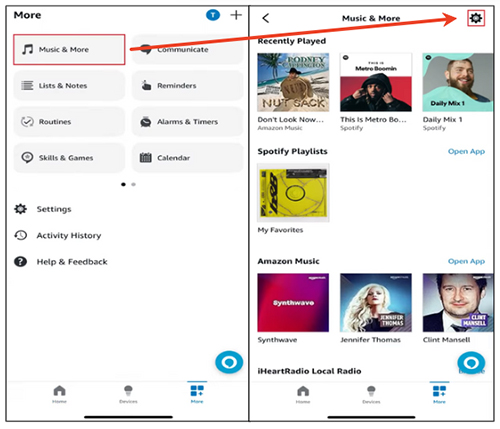Play This Is Metro Boomin playlist
This screenshot has width=500, height=429.
(x=376, y=82)
